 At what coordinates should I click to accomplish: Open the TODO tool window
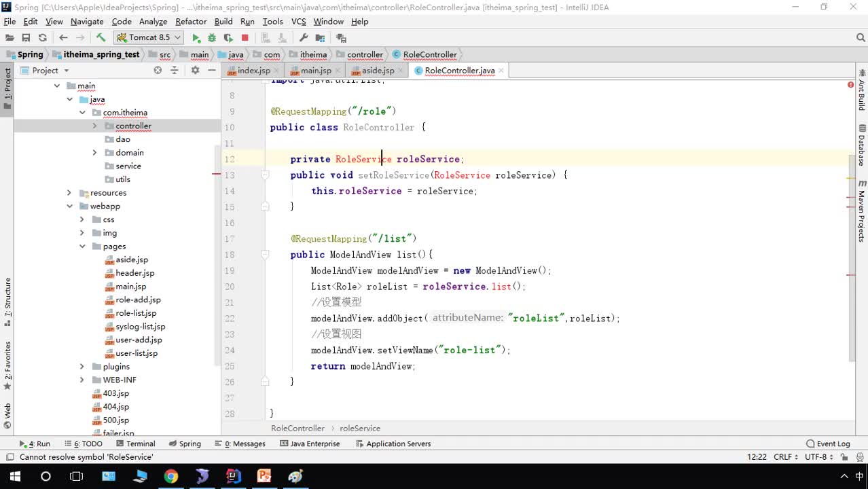pos(84,443)
